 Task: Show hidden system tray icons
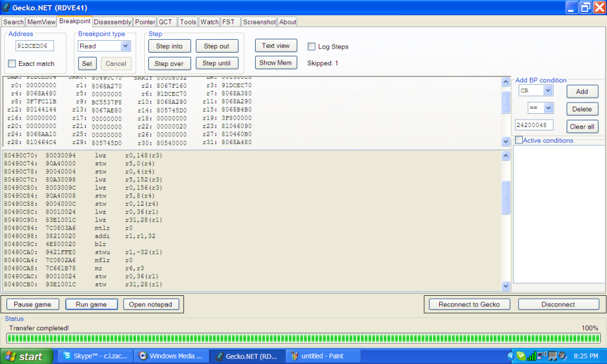tap(511, 356)
